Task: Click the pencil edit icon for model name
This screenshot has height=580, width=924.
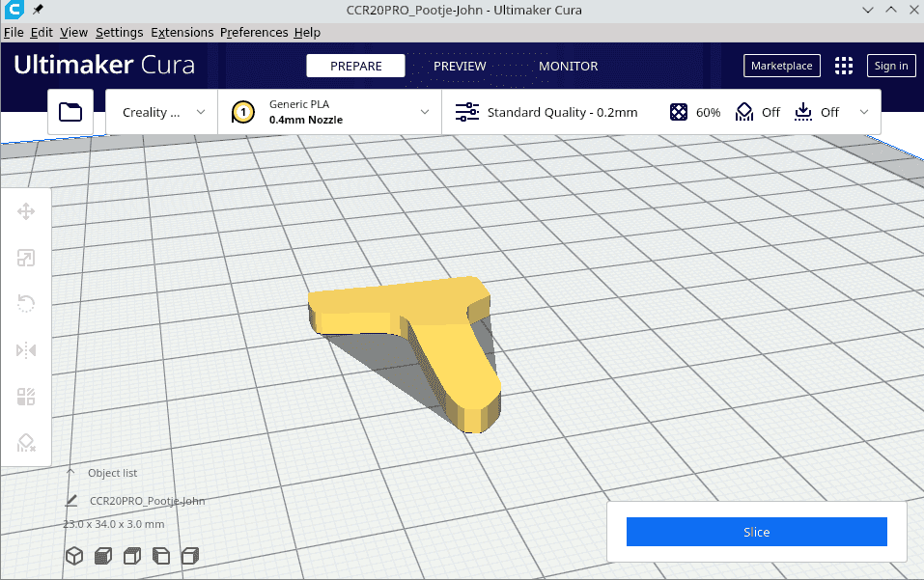Action: [71, 501]
